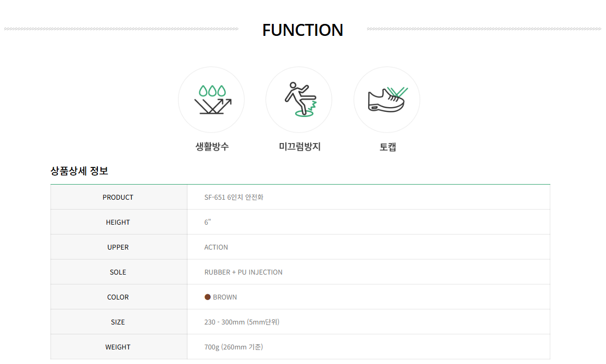Click the water droplets waterproof icon

click(211, 100)
